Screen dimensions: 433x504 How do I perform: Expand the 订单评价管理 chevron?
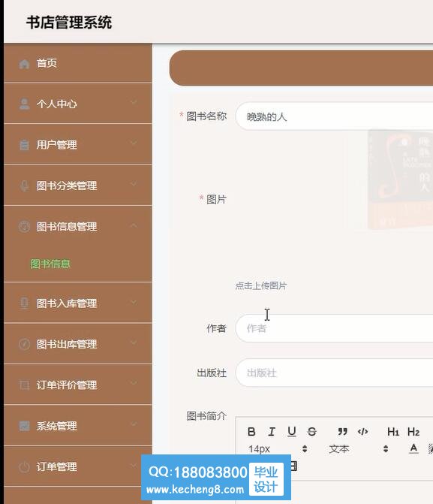point(134,383)
